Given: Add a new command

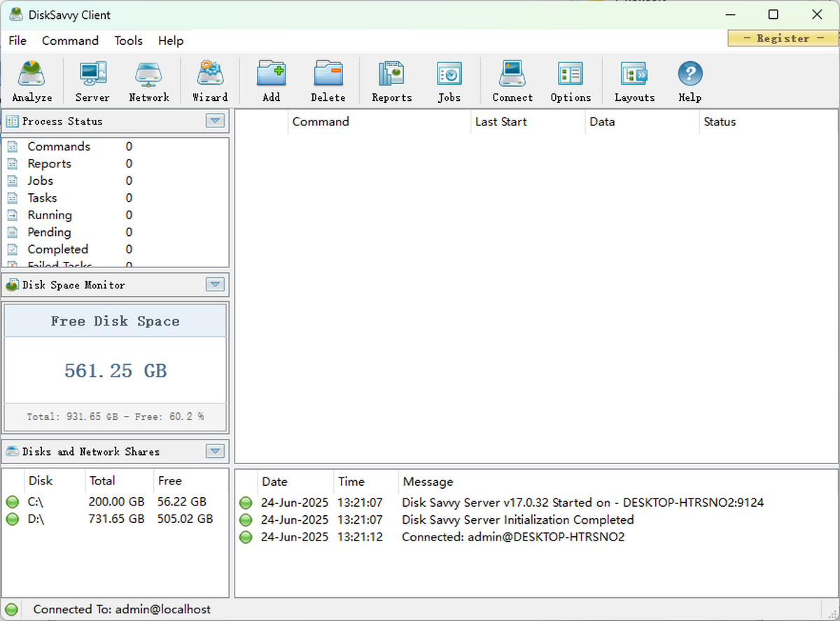Looking at the screenshot, I should [x=271, y=80].
